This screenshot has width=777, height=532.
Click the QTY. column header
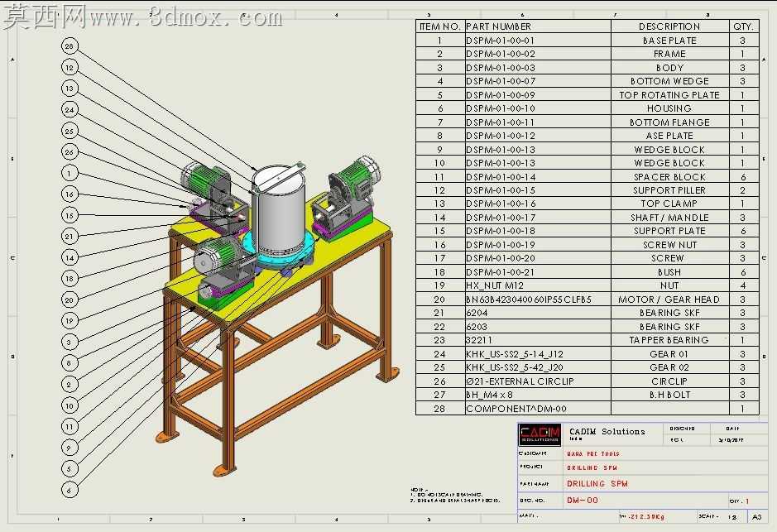(x=743, y=26)
